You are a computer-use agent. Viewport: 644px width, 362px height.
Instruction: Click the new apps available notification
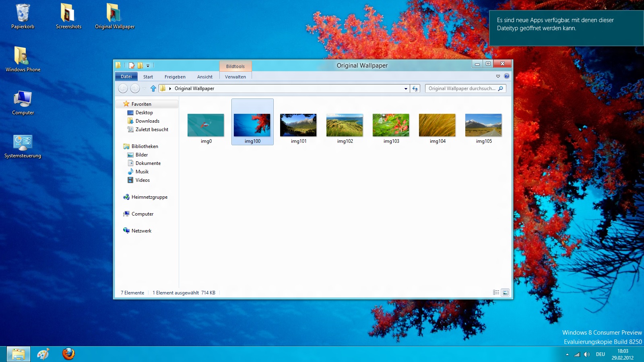pos(566,28)
